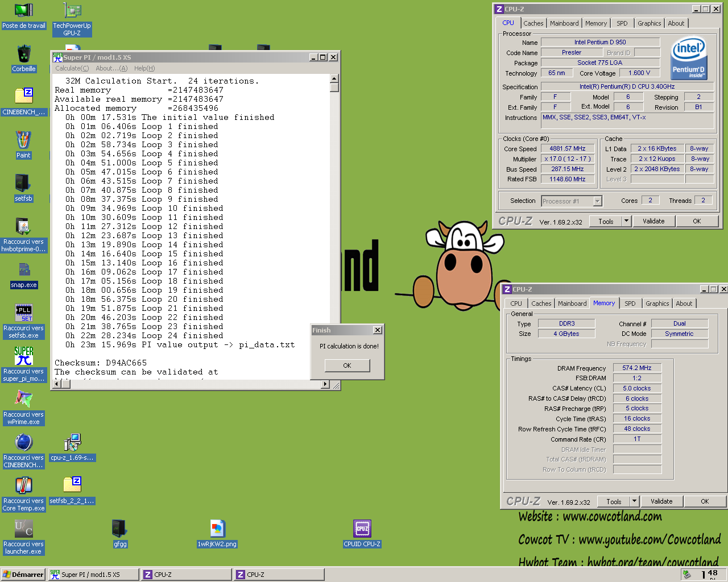Switch to Caches tab in bottom CPU-Z
Screen dimensions: 728x582
[x=541, y=304]
